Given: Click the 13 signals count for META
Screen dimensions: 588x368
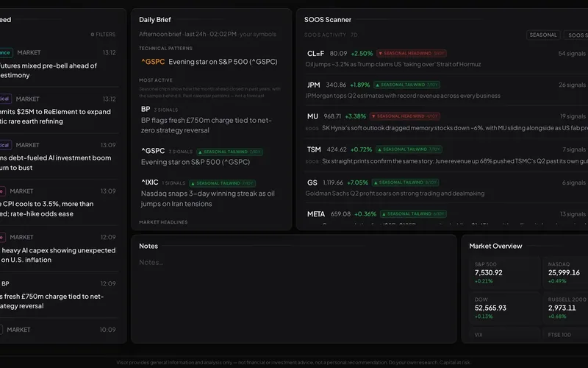Looking at the screenshot, I should pos(573,214).
